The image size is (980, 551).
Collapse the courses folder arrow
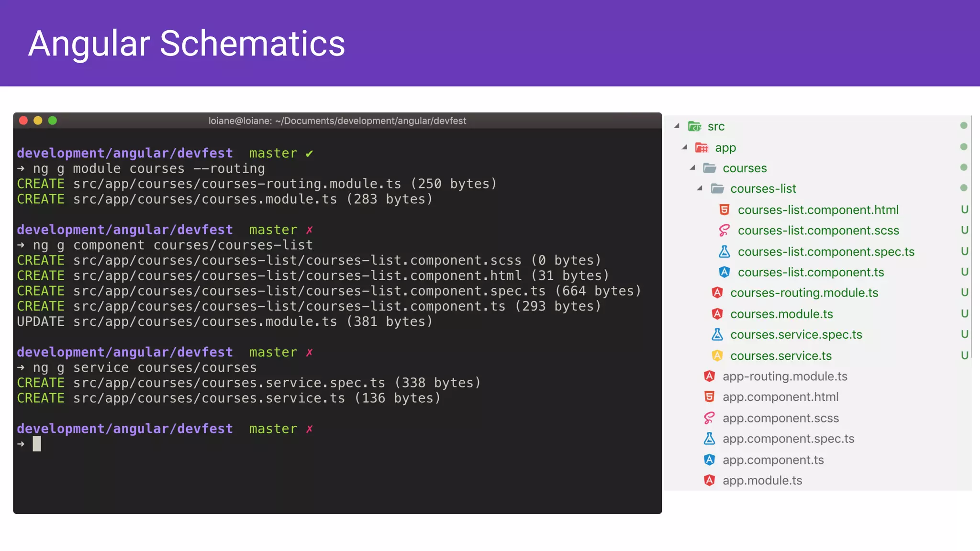(692, 167)
